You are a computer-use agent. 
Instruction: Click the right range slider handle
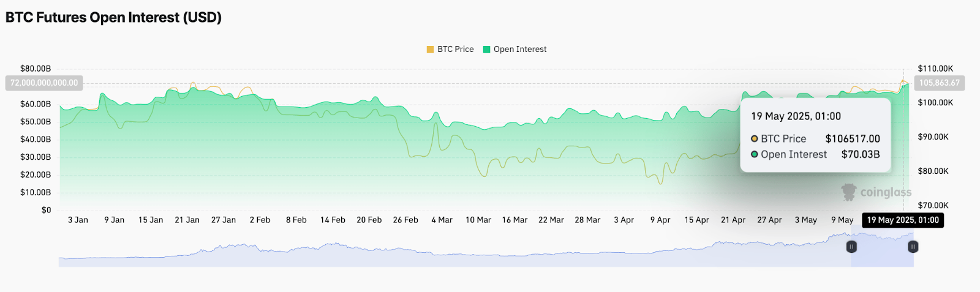pos(913,247)
